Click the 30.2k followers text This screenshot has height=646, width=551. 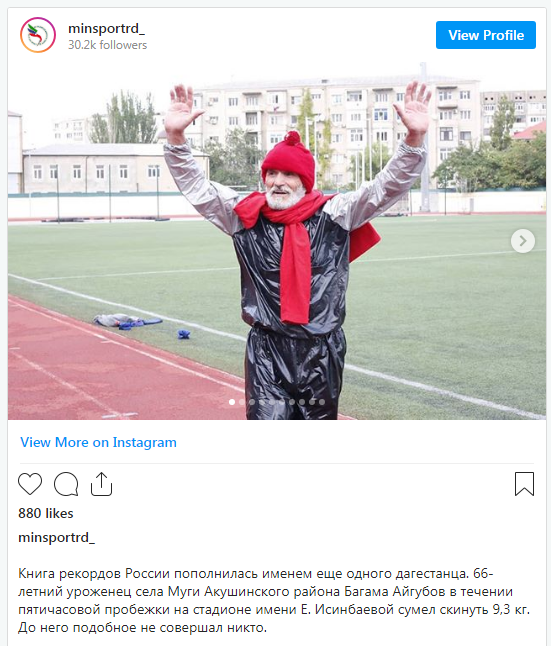pyautogui.click(x=108, y=45)
